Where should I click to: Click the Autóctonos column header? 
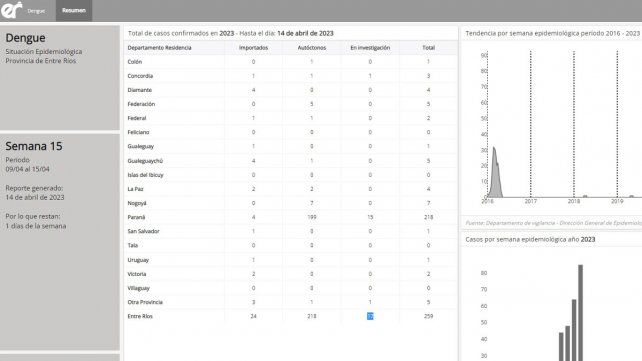click(x=312, y=48)
